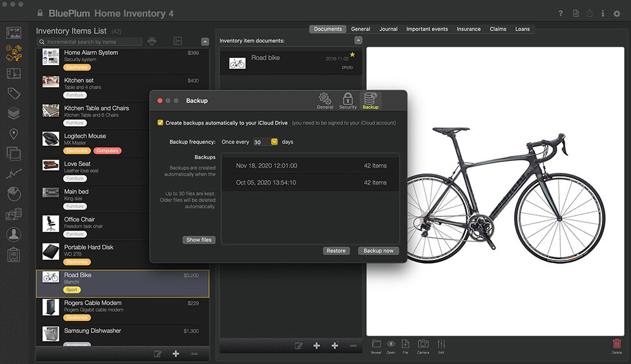631x364 pixels.
Task: Click the red Delete trash icon
Action: (x=617, y=346)
